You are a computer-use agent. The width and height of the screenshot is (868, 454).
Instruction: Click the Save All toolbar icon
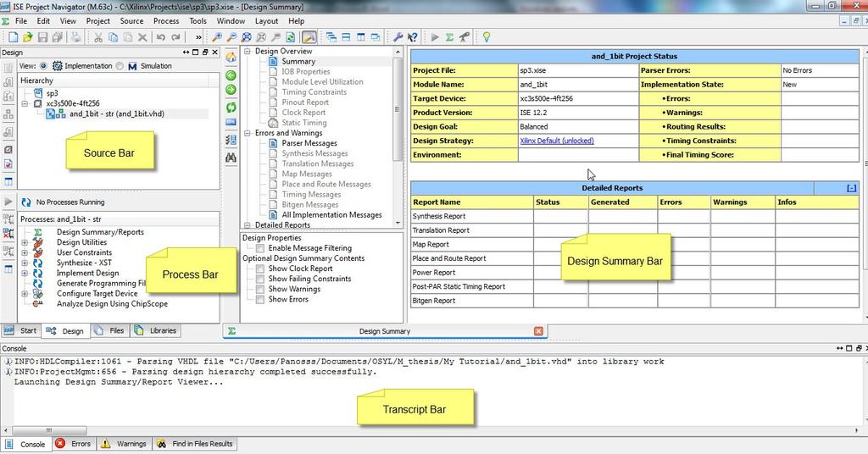pyautogui.click(x=57, y=37)
